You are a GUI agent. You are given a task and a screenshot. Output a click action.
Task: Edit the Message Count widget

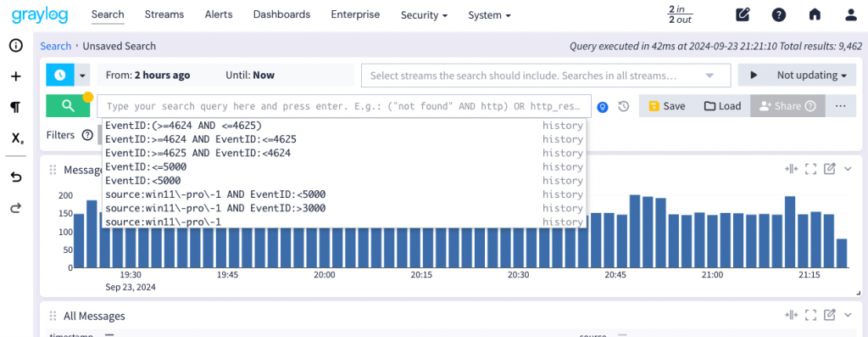pyautogui.click(x=829, y=169)
